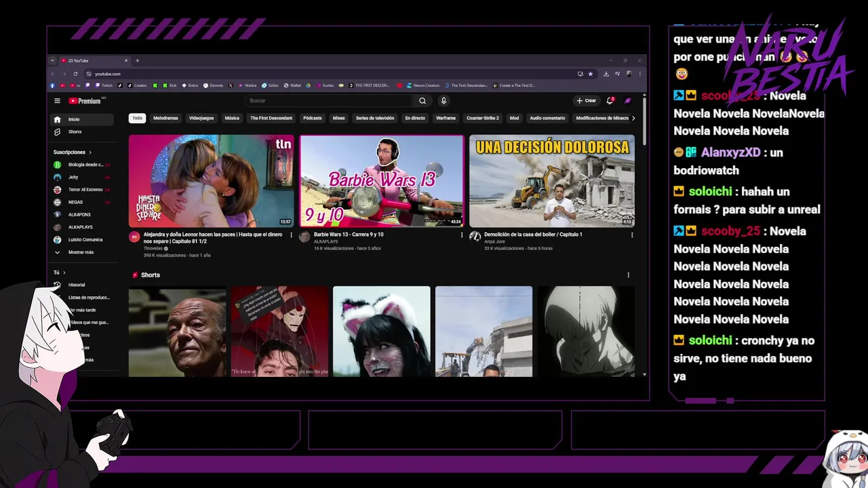Select the Música filter chip
868x488 pixels.
pyautogui.click(x=232, y=118)
